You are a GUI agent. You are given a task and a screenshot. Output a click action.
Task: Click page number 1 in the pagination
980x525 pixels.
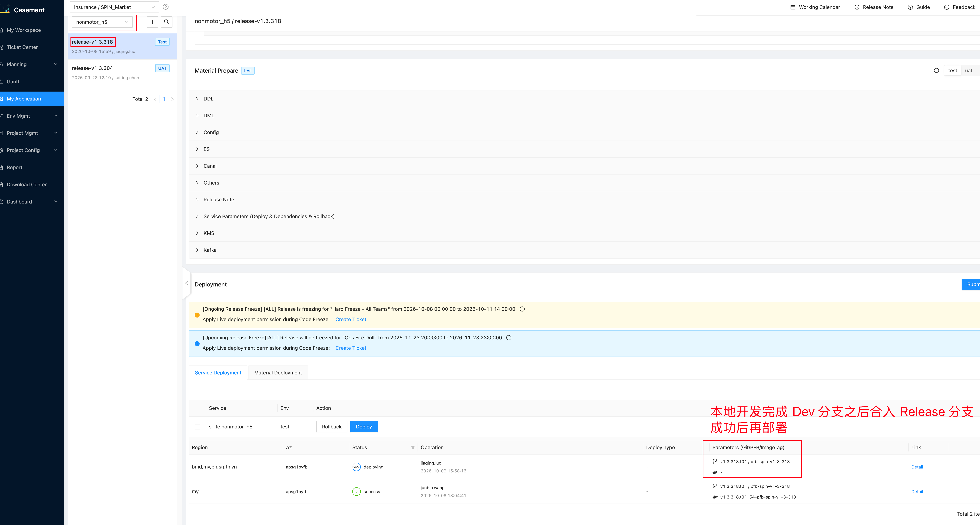pyautogui.click(x=164, y=99)
